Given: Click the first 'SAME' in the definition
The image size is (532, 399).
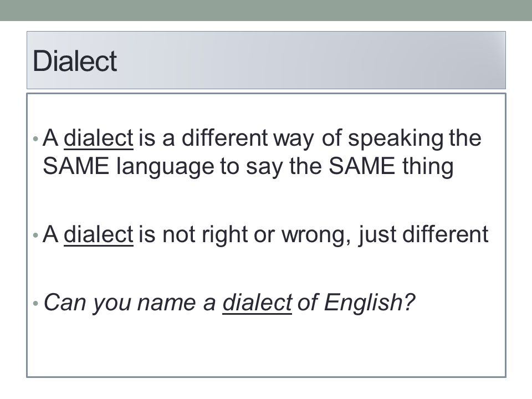Looking at the screenshot, I should (76, 166).
